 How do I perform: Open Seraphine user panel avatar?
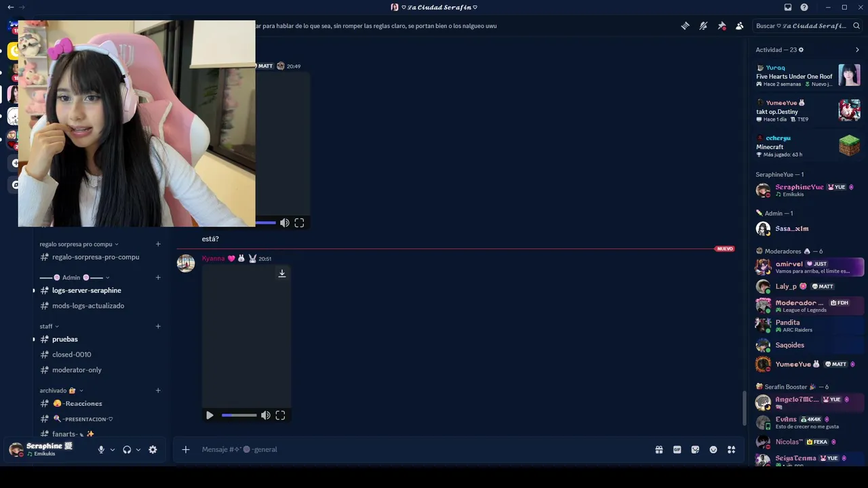click(16, 449)
